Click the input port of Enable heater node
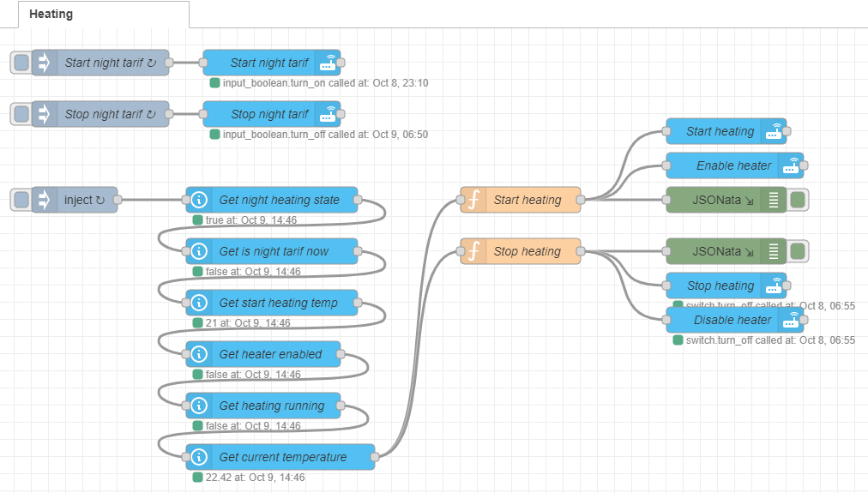 click(x=666, y=165)
